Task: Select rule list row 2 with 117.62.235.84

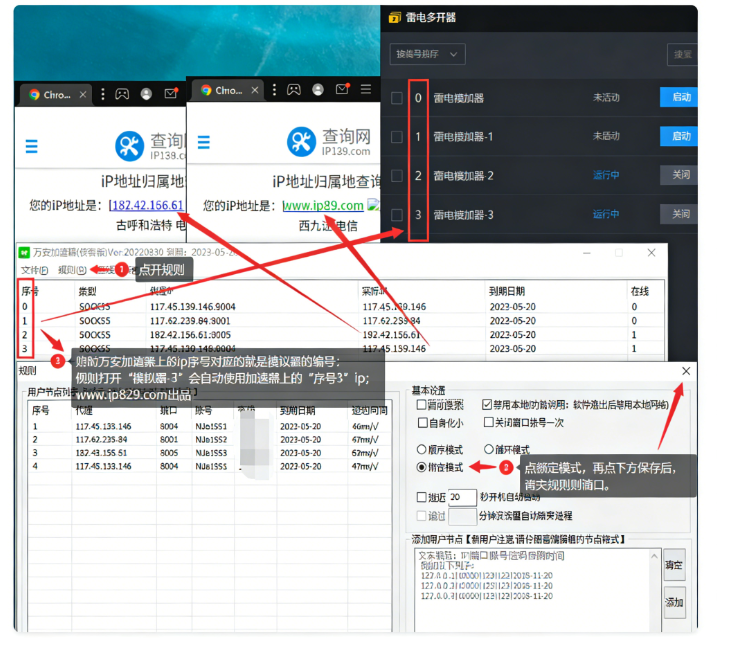Action: tap(210, 440)
